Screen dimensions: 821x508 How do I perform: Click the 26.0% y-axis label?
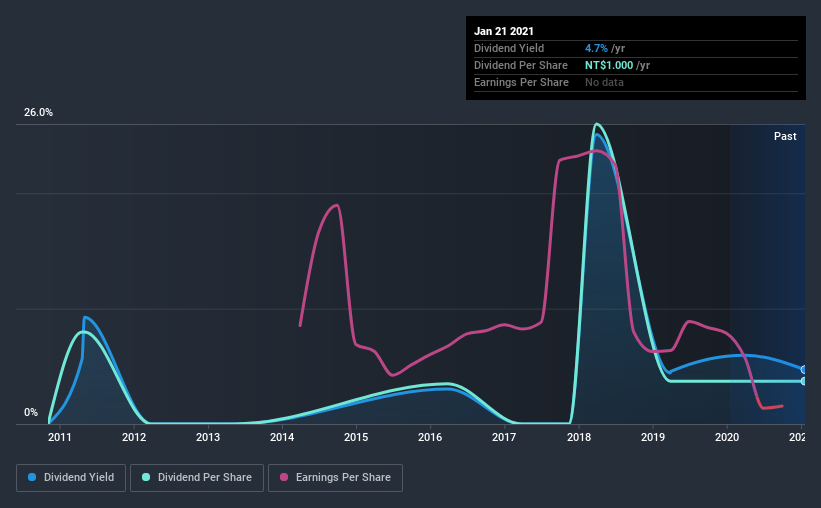[x=38, y=113]
